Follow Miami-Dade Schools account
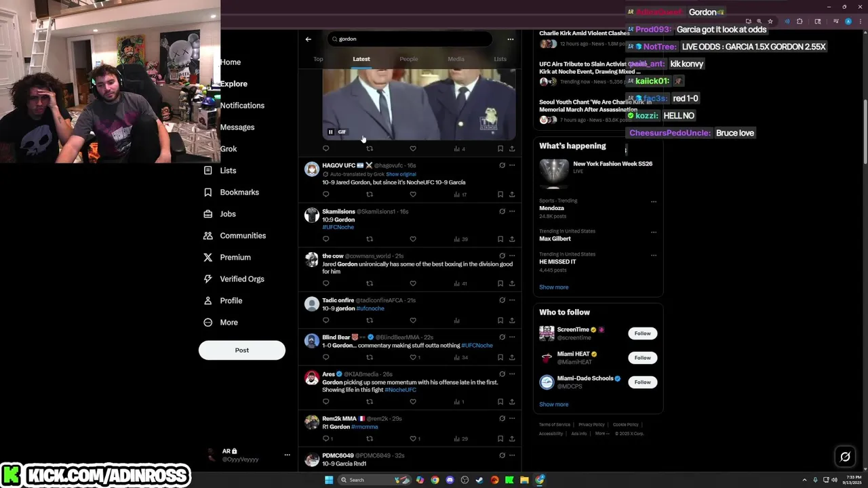 tap(643, 382)
